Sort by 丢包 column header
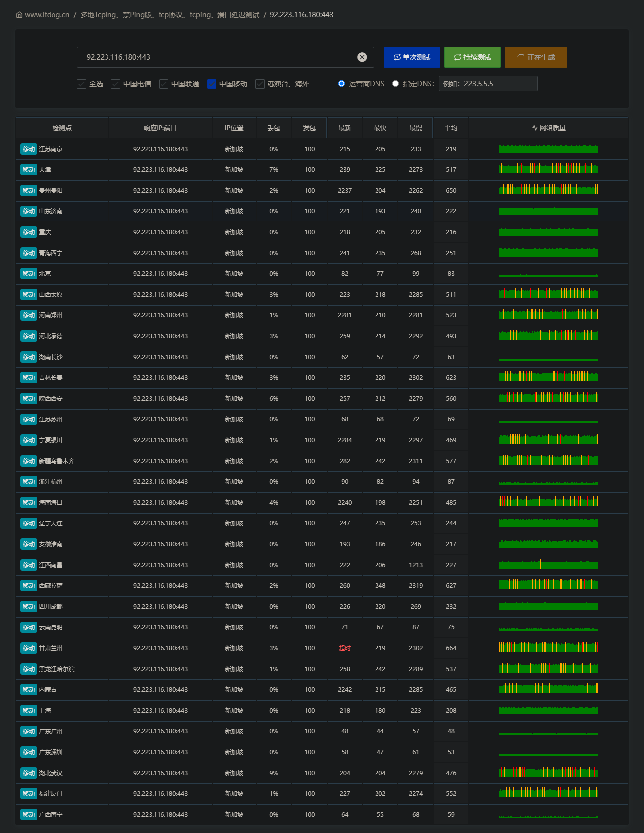This screenshot has width=644, height=833. (274, 128)
